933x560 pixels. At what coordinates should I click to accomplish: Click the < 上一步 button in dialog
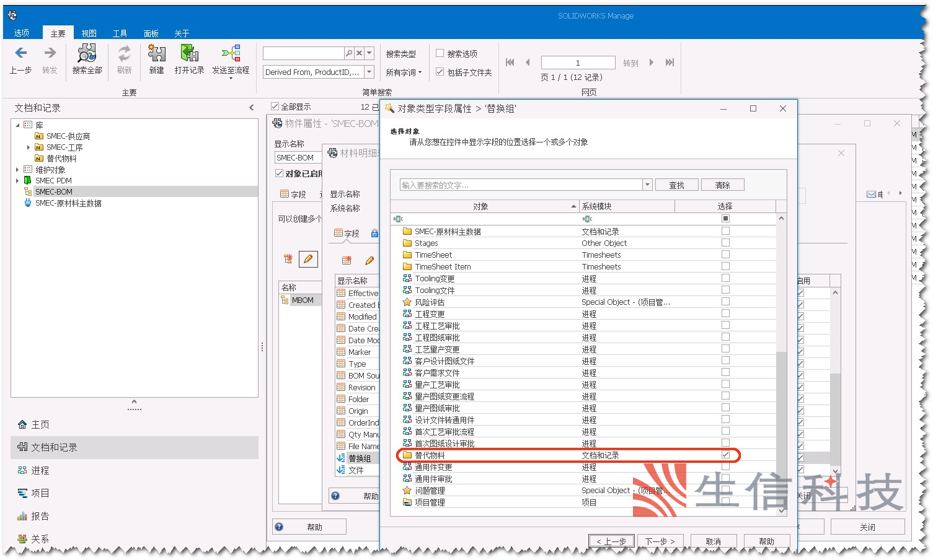(611, 541)
